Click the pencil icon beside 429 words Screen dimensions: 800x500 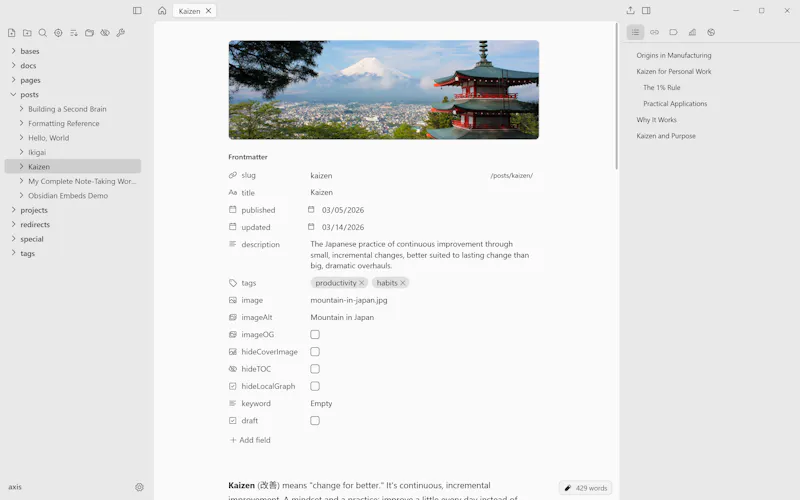[567, 488]
